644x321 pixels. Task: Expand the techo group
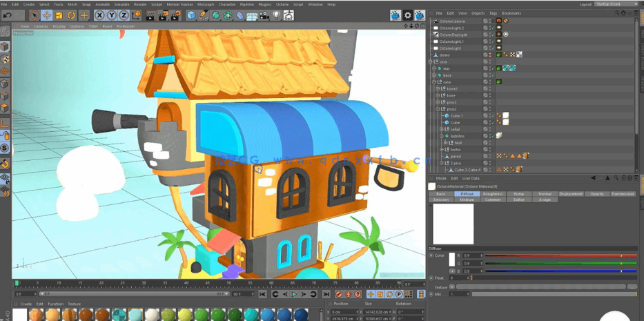coord(441,150)
